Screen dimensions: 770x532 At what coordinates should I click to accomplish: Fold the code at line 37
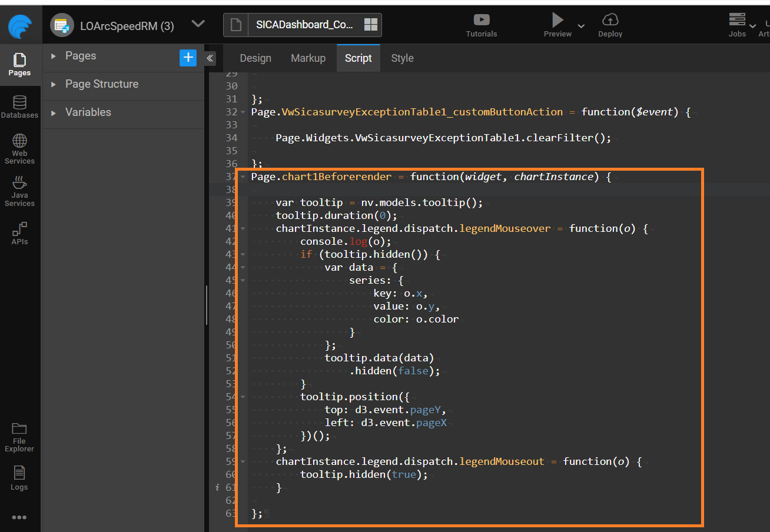[243, 177]
